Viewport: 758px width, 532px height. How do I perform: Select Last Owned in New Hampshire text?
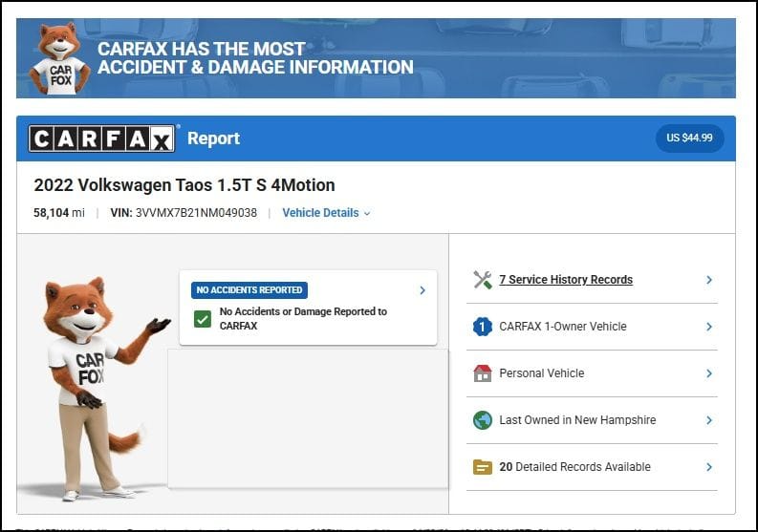[577, 420]
